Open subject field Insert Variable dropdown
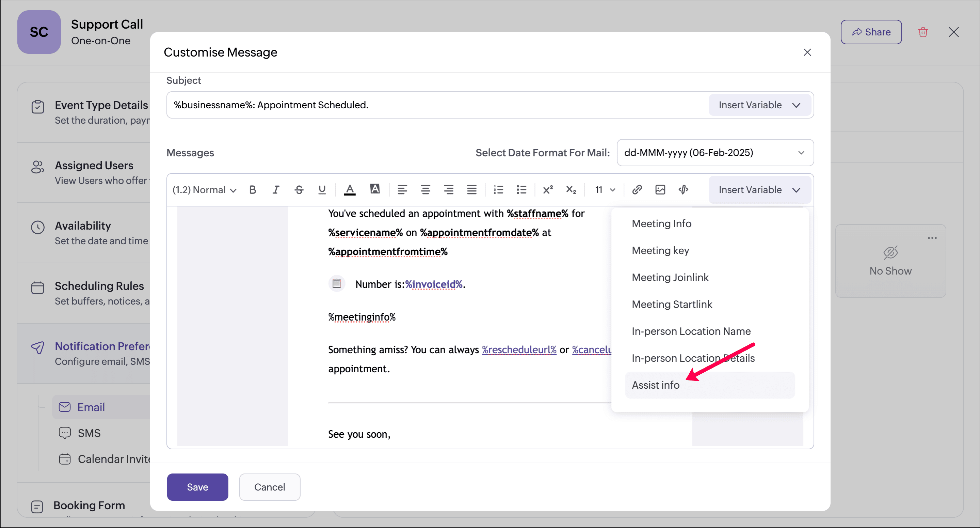The width and height of the screenshot is (980, 528). (x=759, y=105)
